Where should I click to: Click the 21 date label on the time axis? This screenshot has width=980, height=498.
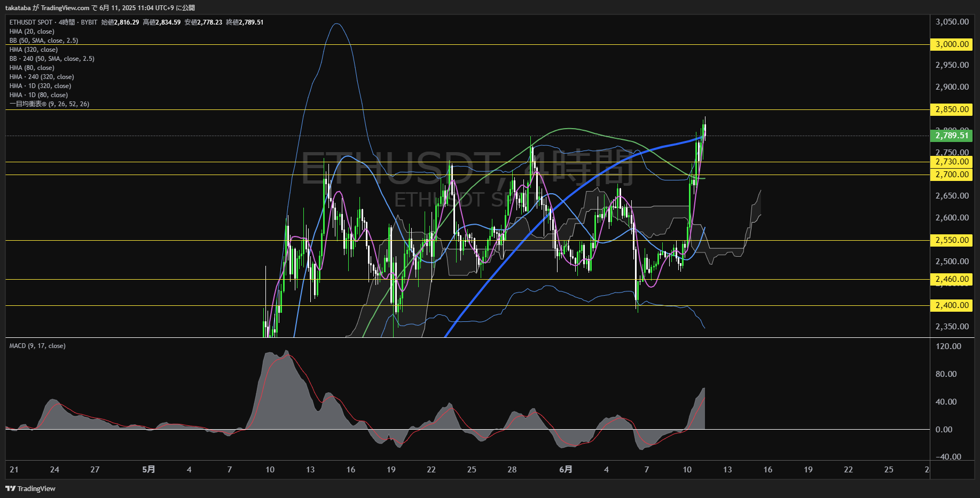pos(14,470)
